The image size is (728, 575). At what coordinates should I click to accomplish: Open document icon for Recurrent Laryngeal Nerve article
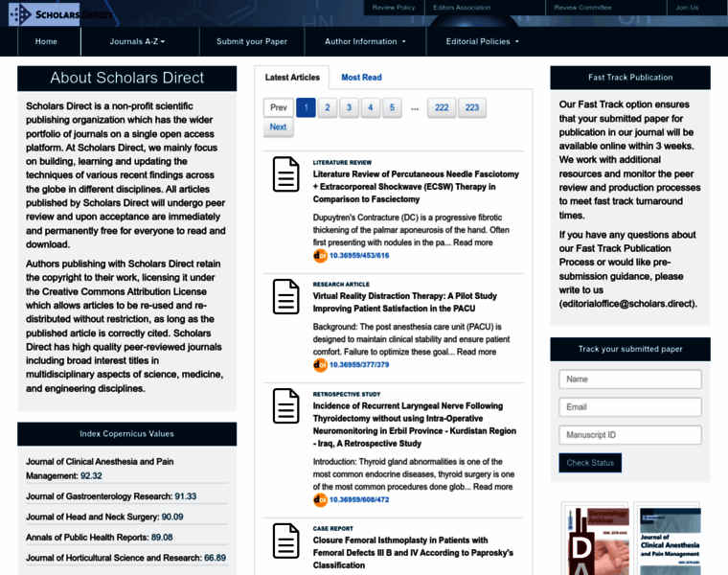[286, 406]
